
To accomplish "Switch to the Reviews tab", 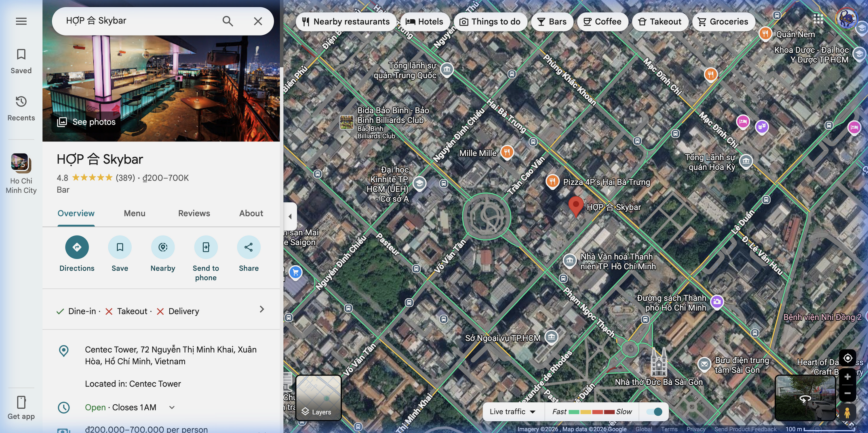I will (x=194, y=214).
